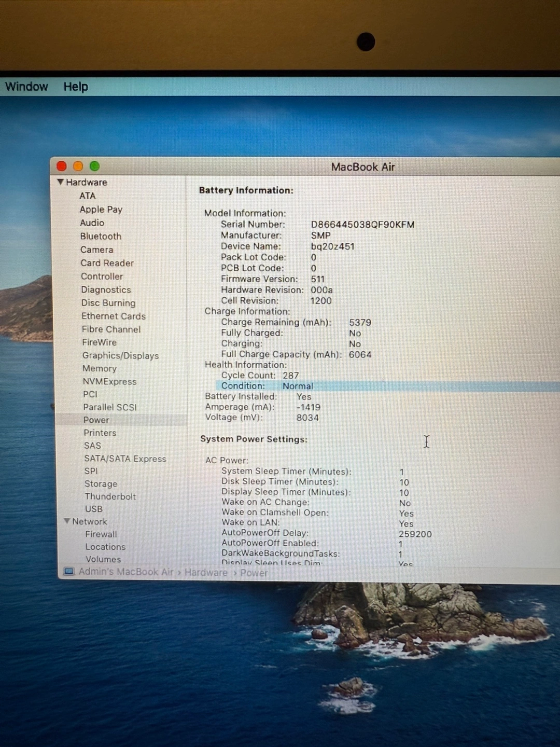Click the Full Charge Capacity value 6064
This screenshot has height=747, width=560.
point(360,355)
